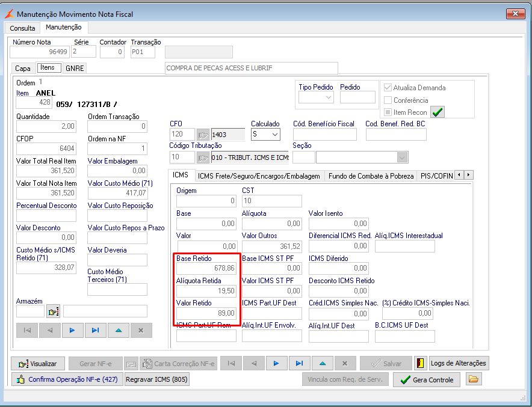Switch to the Consulta tab
Screen dimensions: 532x407
coord(22,28)
